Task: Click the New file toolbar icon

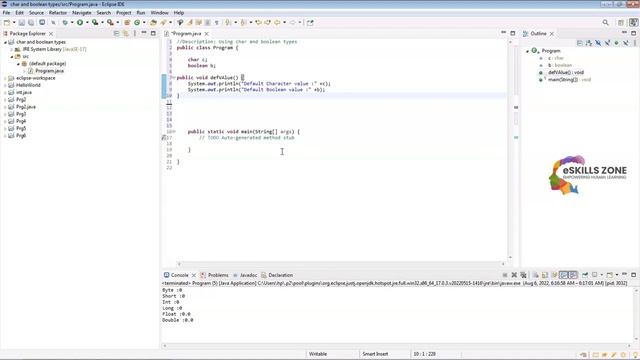Action: [7, 22]
